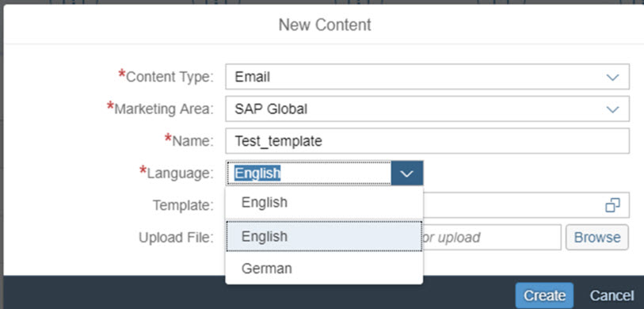Click the New Content dialog title

(x=325, y=25)
